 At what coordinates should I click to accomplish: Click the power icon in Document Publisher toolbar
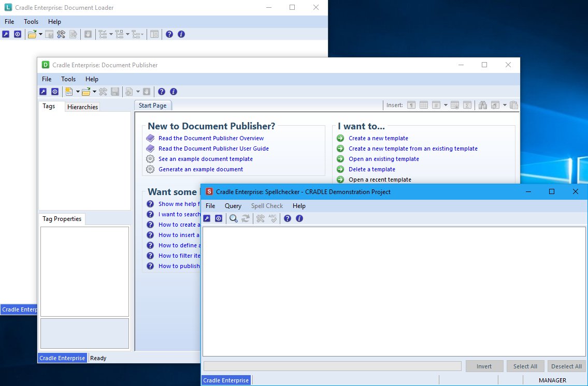click(55, 92)
